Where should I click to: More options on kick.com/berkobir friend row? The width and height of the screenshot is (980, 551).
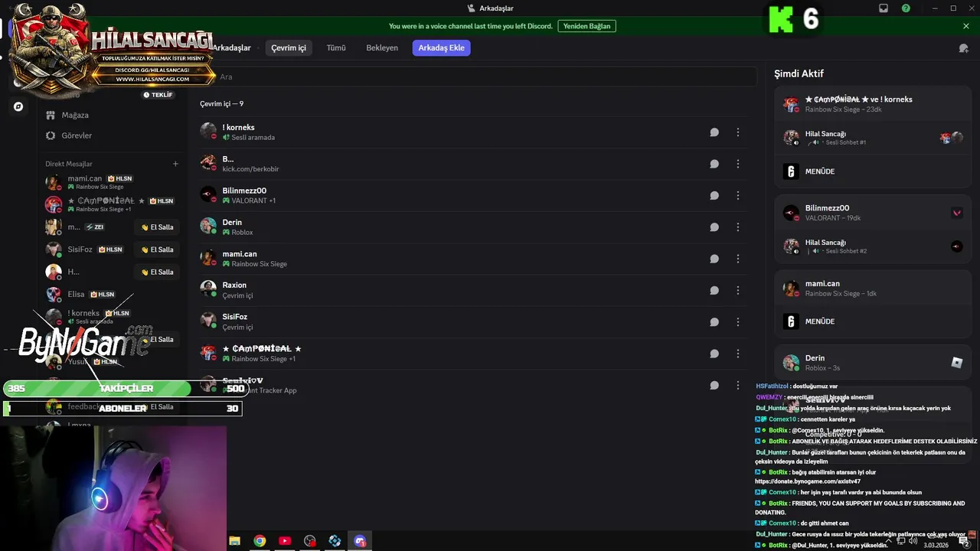[738, 164]
